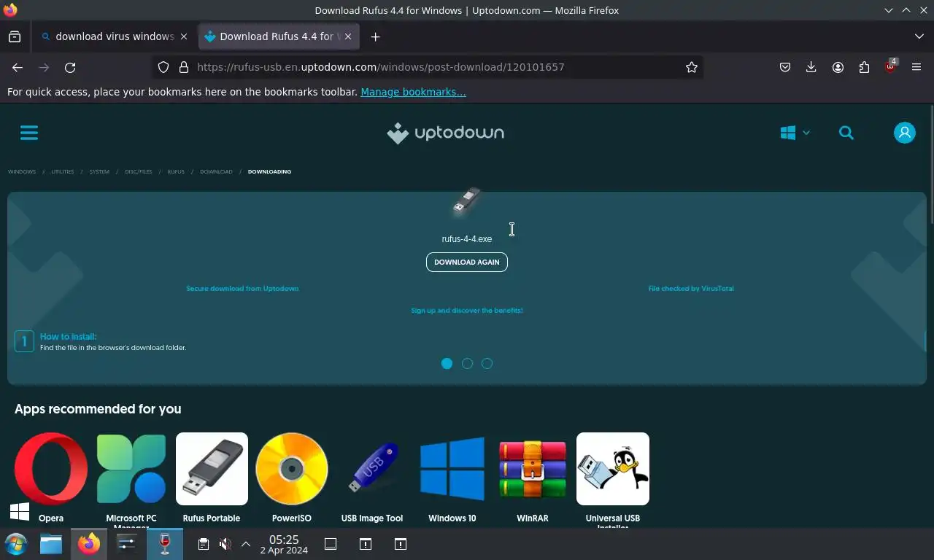Toggle the muted volume tray icon

tap(225, 544)
